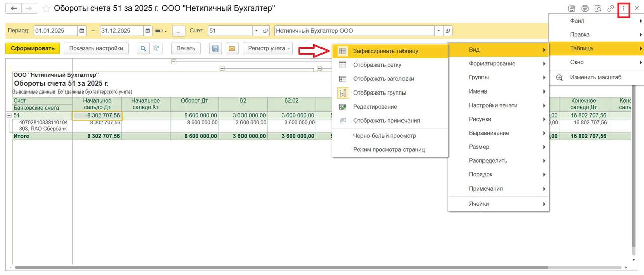Select 'Зафиксировать таблицу' menu item
The image size is (644, 275).
pos(385,51)
